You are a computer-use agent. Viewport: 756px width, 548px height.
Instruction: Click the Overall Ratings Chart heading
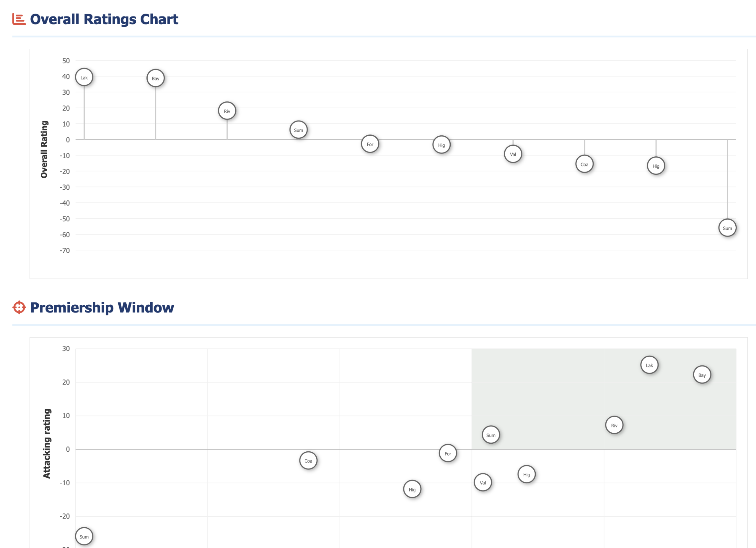(x=104, y=19)
